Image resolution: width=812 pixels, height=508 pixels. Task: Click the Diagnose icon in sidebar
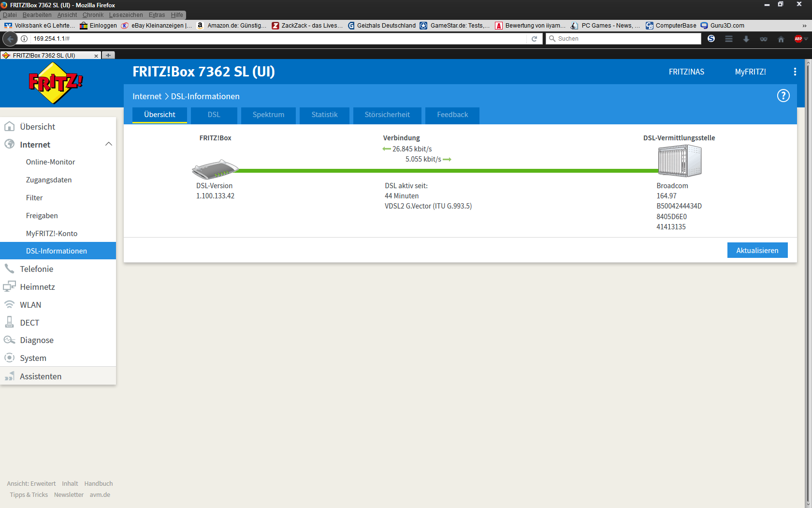click(9, 340)
